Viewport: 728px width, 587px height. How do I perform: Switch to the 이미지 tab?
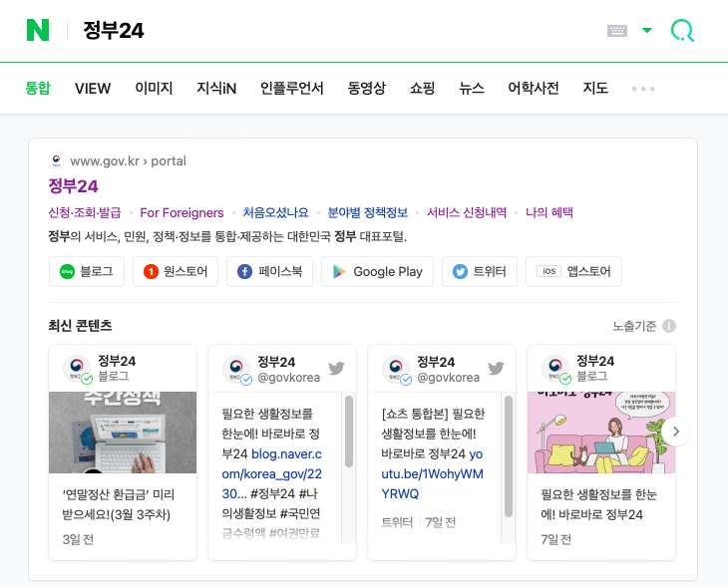[x=154, y=89]
